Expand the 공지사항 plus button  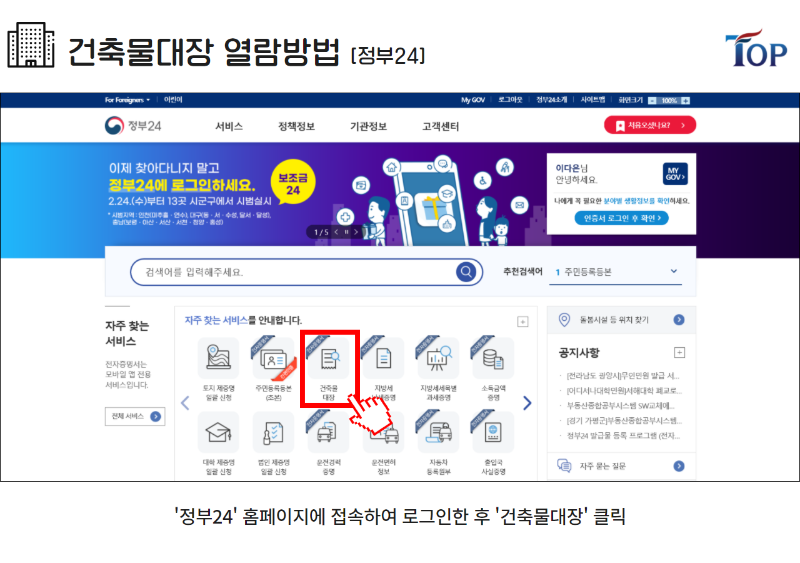679,353
